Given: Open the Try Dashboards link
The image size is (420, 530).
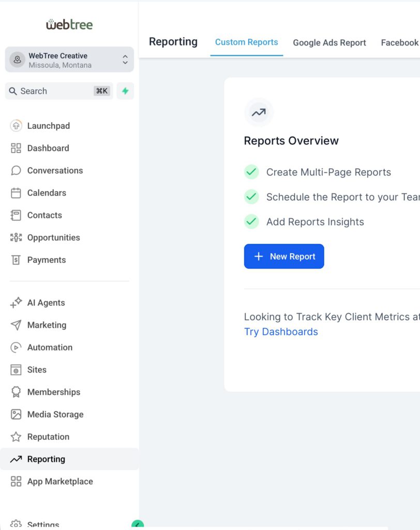Looking at the screenshot, I should tap(281, 332).
